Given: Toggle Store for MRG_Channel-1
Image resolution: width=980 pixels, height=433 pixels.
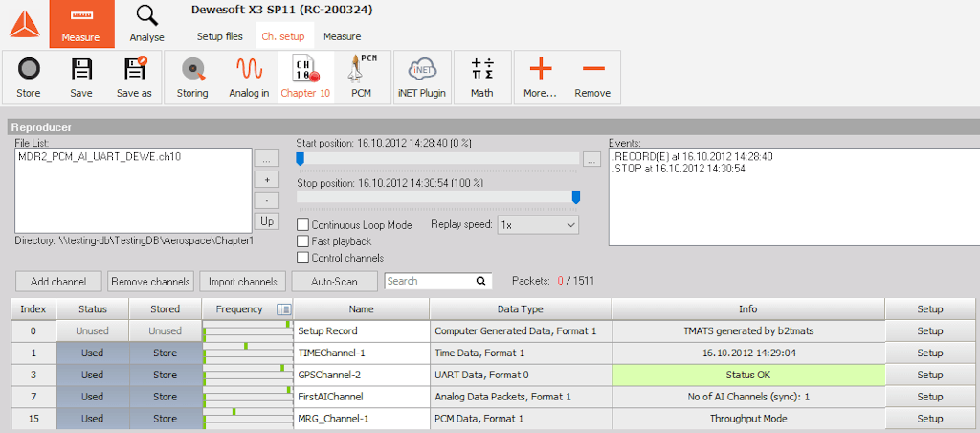Looking at the screenshot, I should (166, 419).
